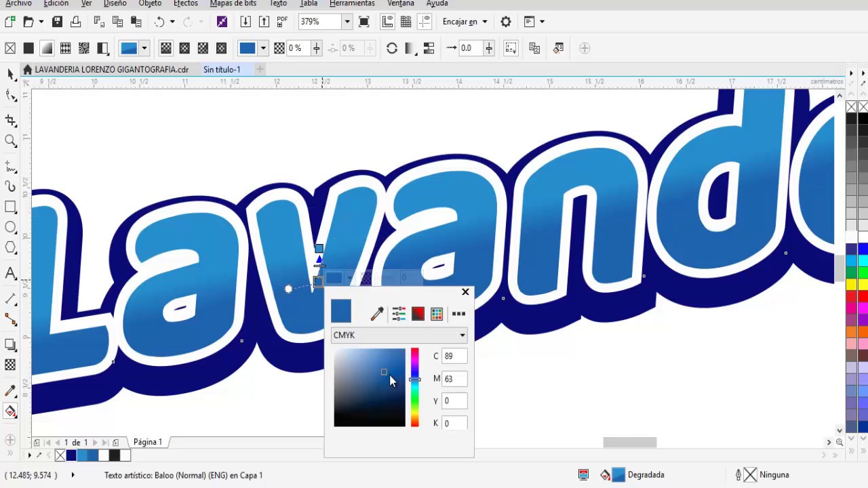Choose Fountain fill type
Screen dimensions: 868x488
click(47, 48)
